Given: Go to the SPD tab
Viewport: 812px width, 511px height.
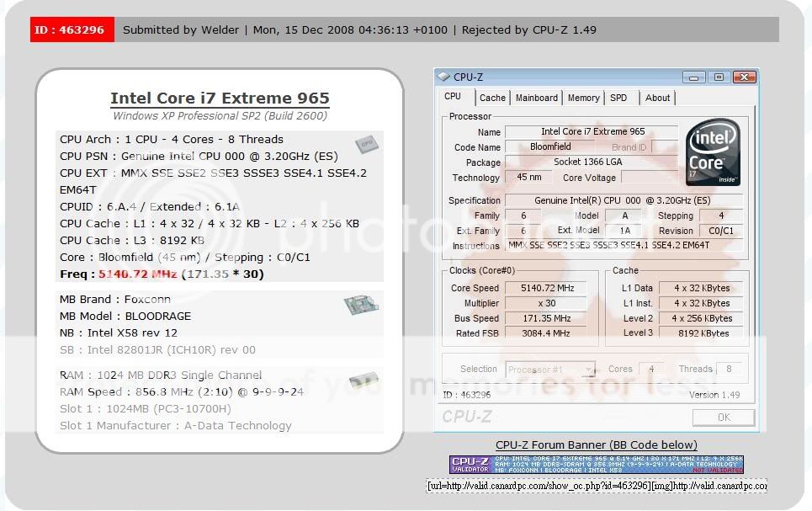Looking at the screenshot, I should 618,98.
